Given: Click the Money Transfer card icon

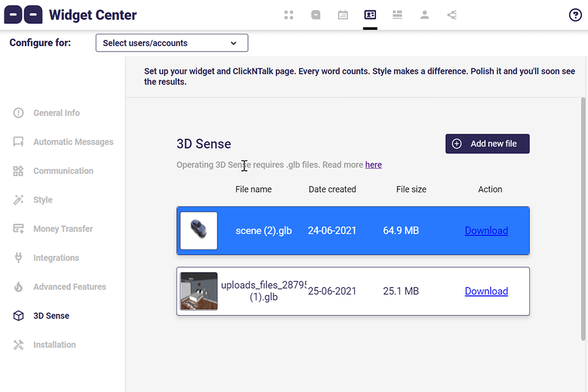Looking at the screenshot, I should tap(18, 228).
